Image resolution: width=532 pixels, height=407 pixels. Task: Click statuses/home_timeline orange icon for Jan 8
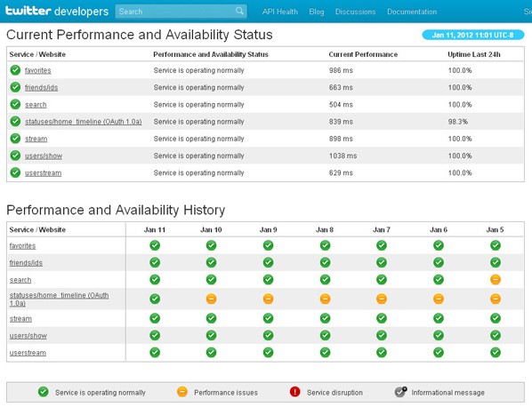325,299
